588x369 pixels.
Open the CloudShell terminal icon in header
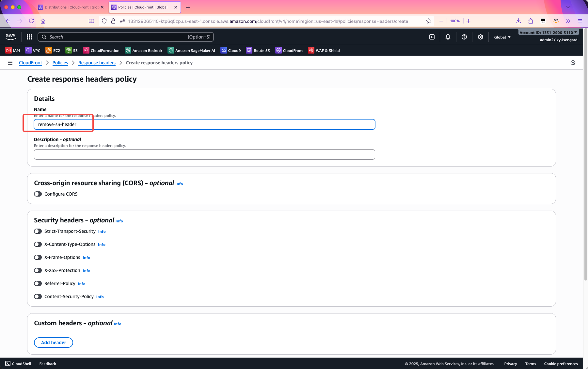432,37
